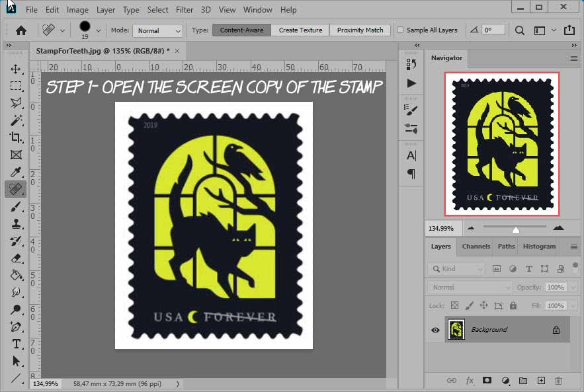The height and width of the screenshot is (392, 584).
Task: Select the Paint Bucket tool
Action: point(16,275)
